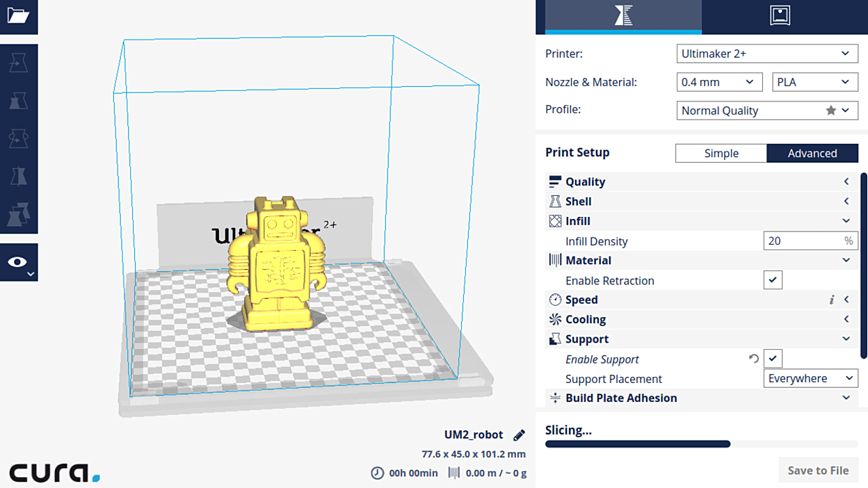Click the Infill Density input field
This screenshot has height=488, width=868.
coord(803,241)
